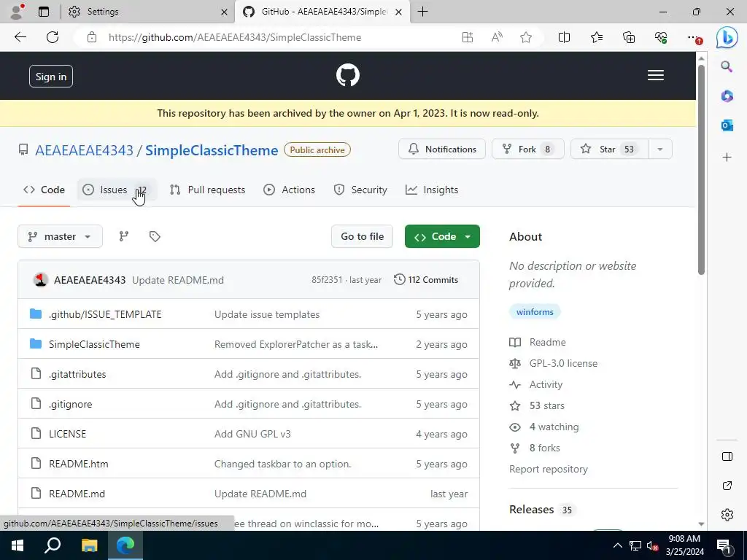Click the Notifications button
Screen dimensions: 747x560
point(442,149)
